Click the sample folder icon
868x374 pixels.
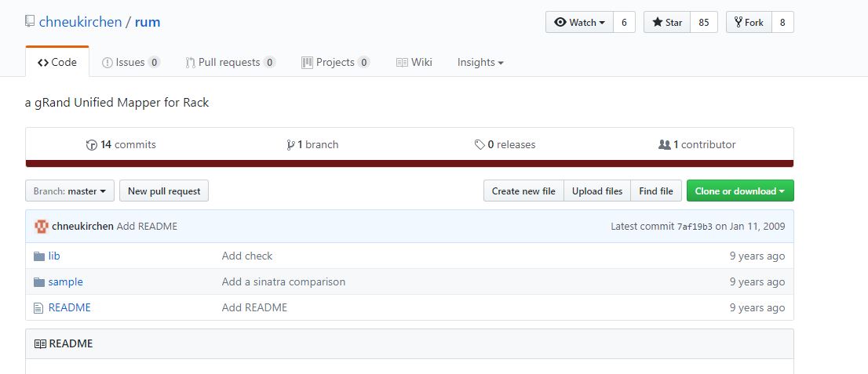38,282
